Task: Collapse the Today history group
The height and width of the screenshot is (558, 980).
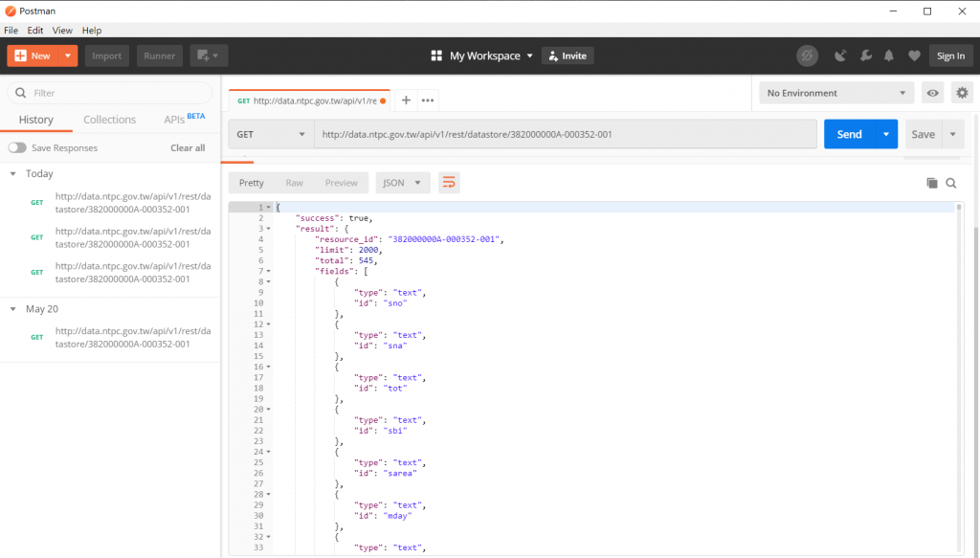Action: click(13, 173)
